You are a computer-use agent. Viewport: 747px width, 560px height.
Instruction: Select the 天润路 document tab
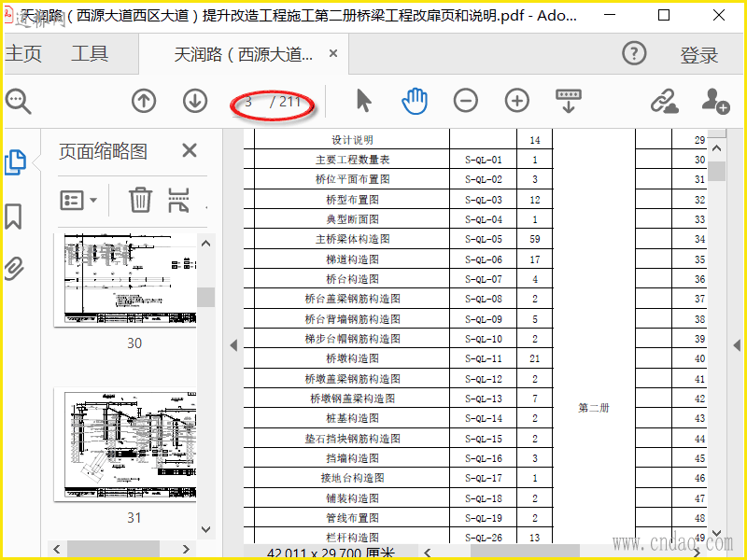pyautogui.click(x=244, y=54)
